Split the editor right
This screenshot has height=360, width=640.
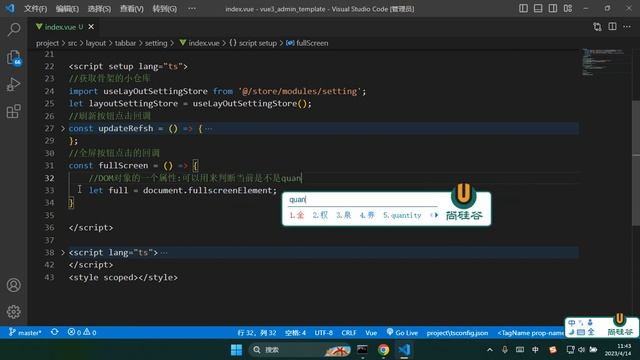(612, 27)
